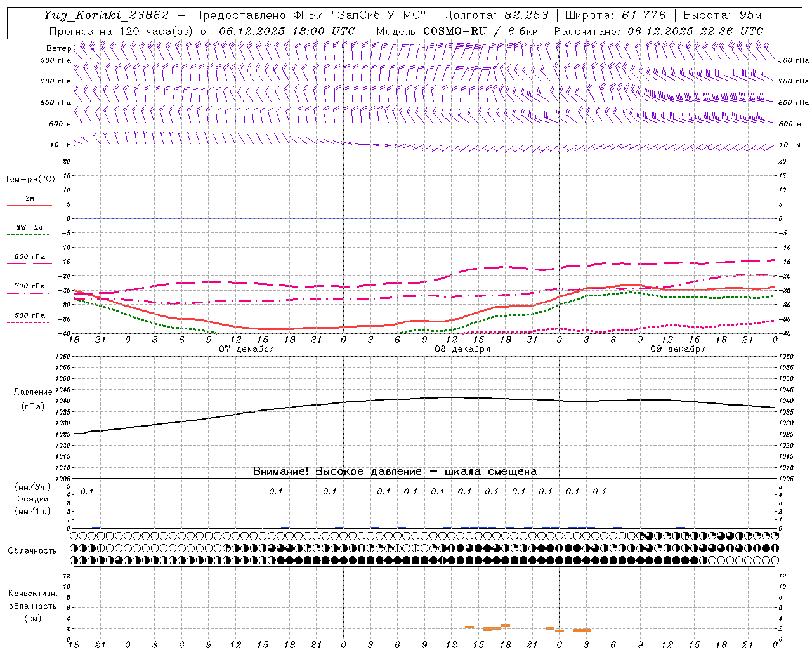Image resolution: width=812 pixels, height=650 pixels.
Task: Select the provider text ФГБУ "ЗапСиб УГМС"
Action: tap(359, 15)
